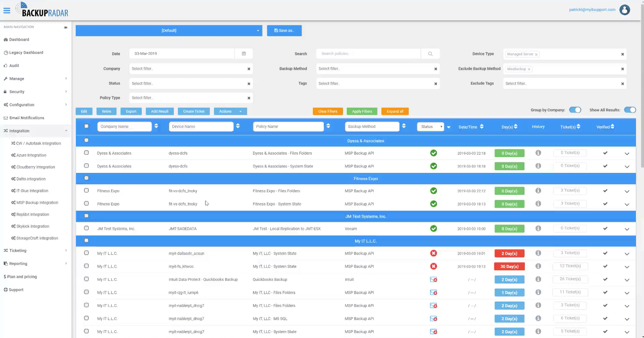Click the red failure icon for myit-fs_khwoc
This screenshot has height=338, width=644.
pyautogui.click(x=433, y=266)
